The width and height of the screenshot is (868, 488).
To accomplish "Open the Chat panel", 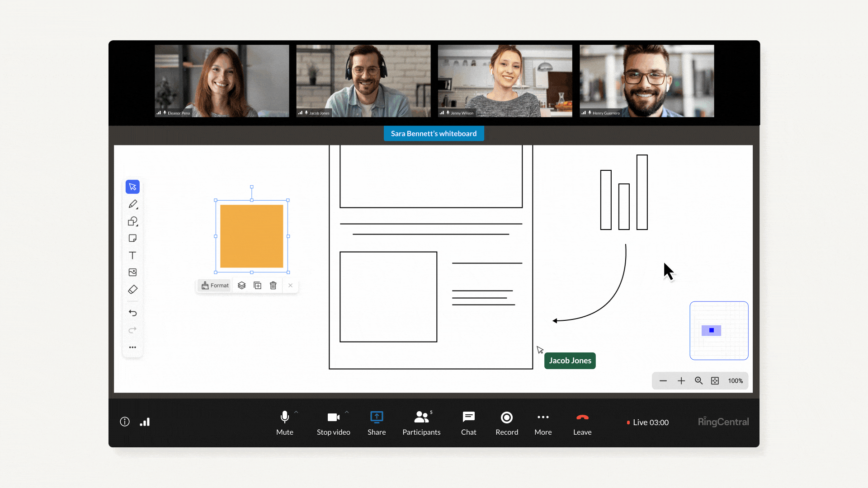I will pyautogui.click(x=468, y=422).
